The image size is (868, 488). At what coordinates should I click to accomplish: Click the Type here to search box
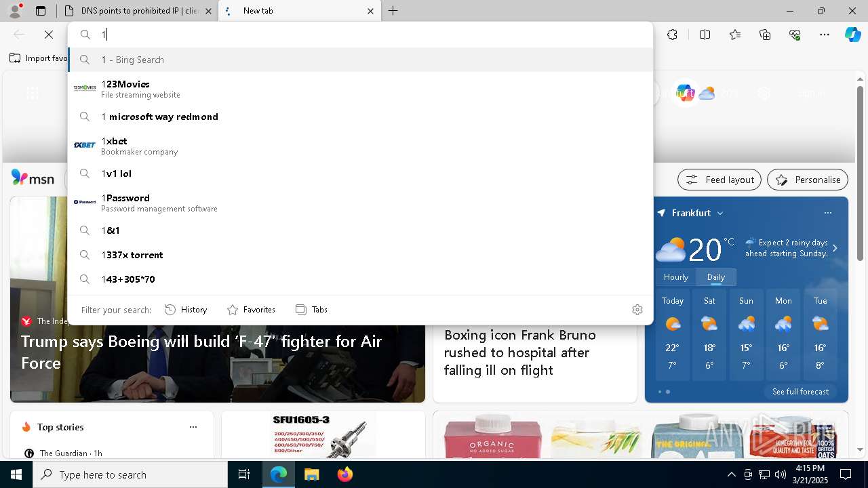(130, 474)
